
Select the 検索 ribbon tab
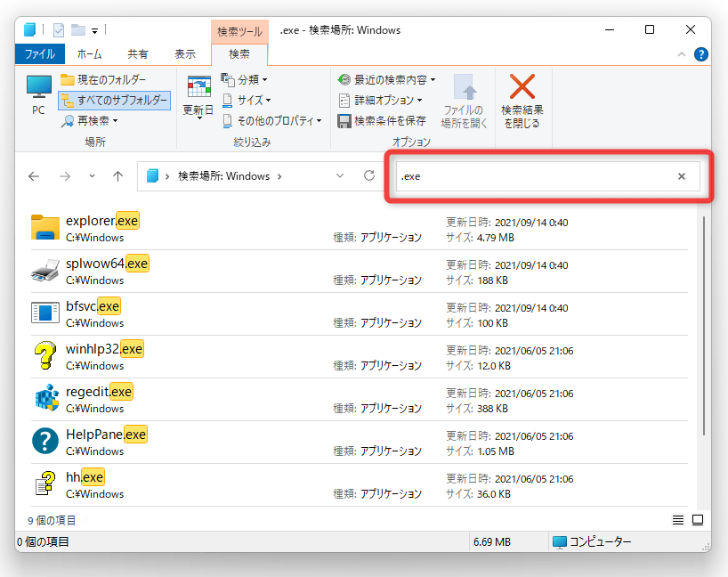click(239, 54)
